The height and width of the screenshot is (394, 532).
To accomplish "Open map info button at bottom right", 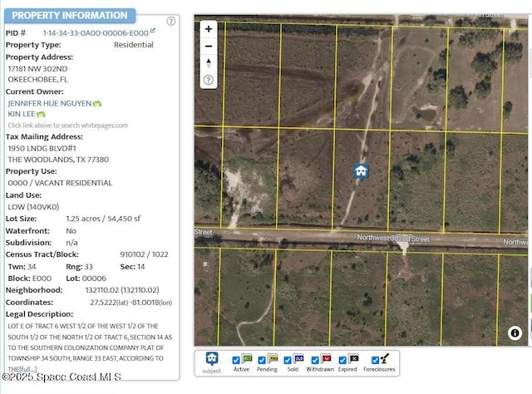I will (515, 333).
